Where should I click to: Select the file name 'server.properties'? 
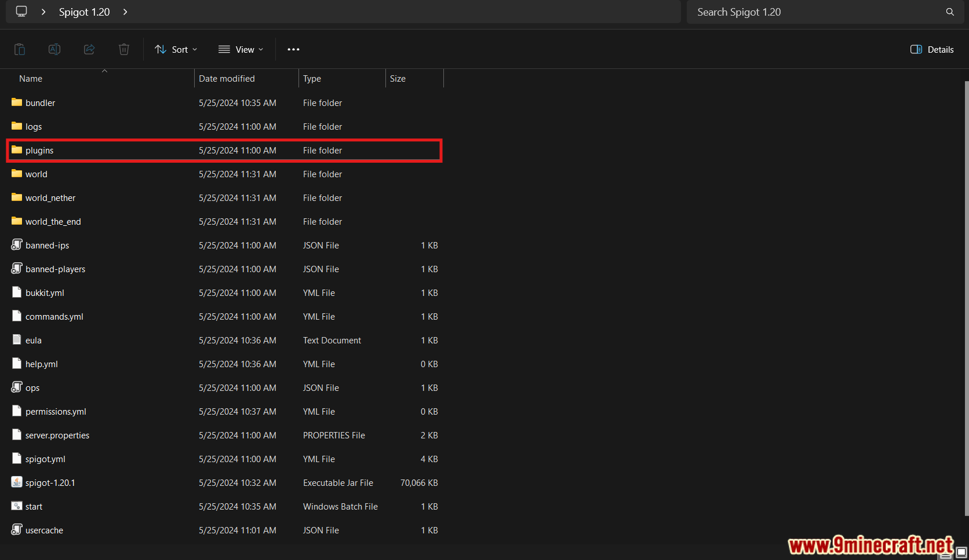57,435
